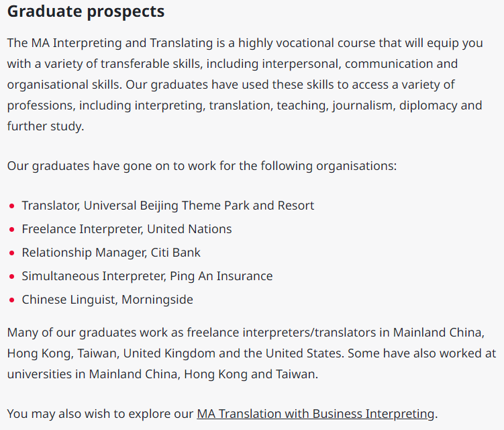Click the word 'journalism' in first paragraph
The height and width of the screenshot is (430, 504).
[x=364, y=105]
